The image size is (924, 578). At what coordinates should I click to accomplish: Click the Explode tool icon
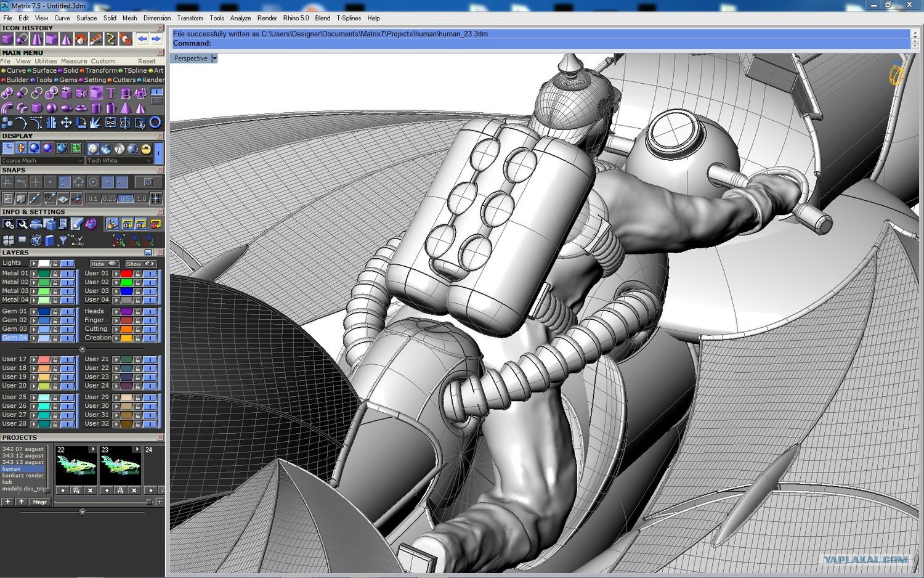click(96, 123)
